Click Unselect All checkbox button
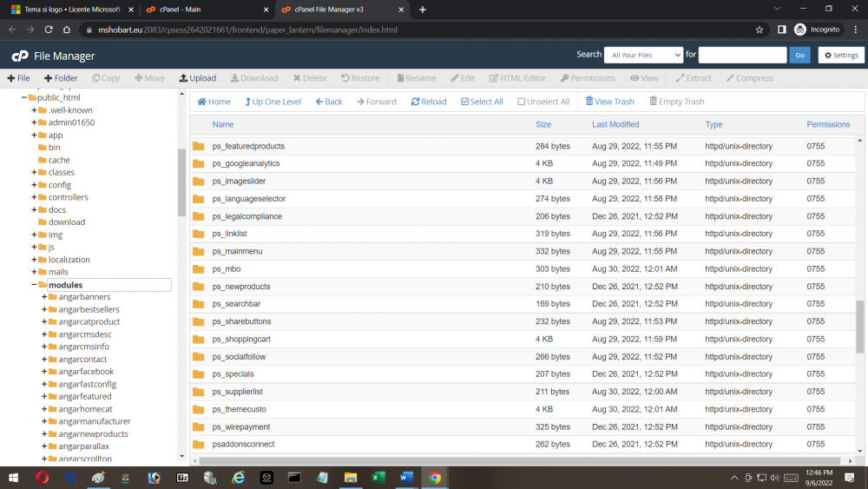 coord(543,102)
